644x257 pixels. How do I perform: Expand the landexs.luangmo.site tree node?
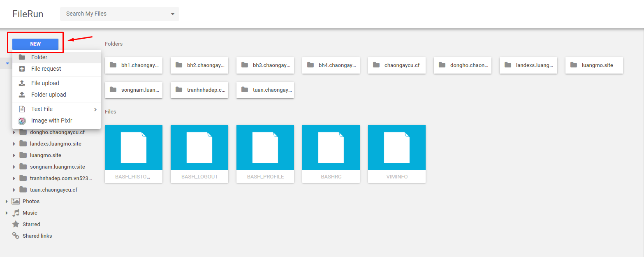(x=14, y=144)
